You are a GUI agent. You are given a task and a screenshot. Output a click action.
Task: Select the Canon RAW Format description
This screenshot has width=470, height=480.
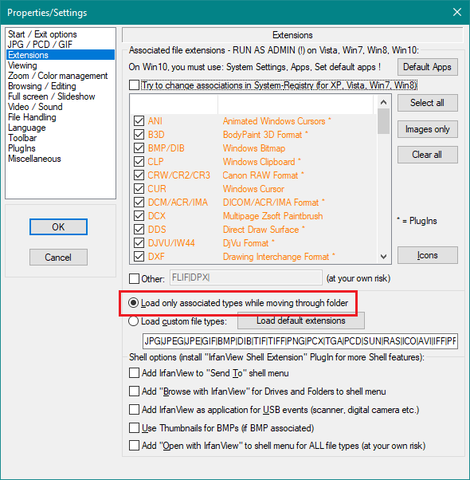click(263, 175)
